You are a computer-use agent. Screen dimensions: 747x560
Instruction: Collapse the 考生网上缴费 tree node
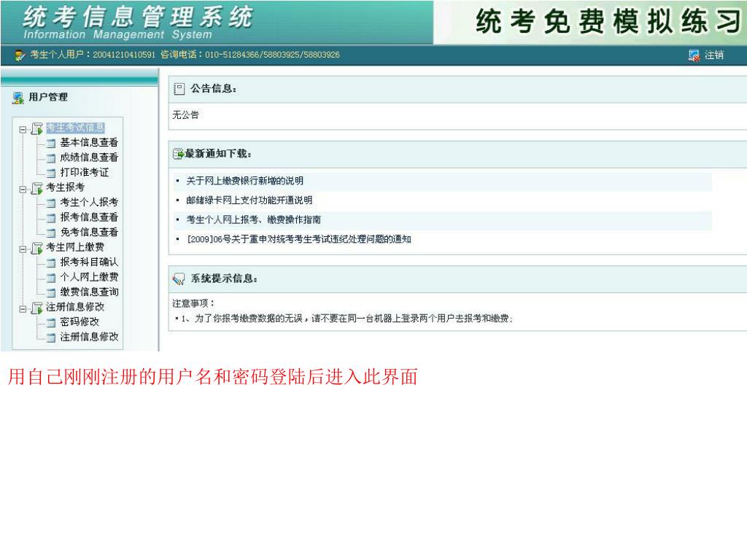23,249
